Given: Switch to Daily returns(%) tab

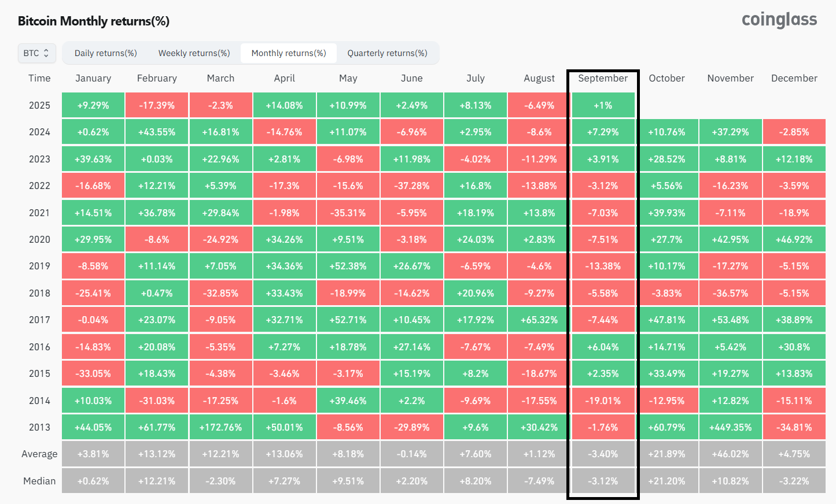Looking at the screenshot, I should [x=105, y=53].
